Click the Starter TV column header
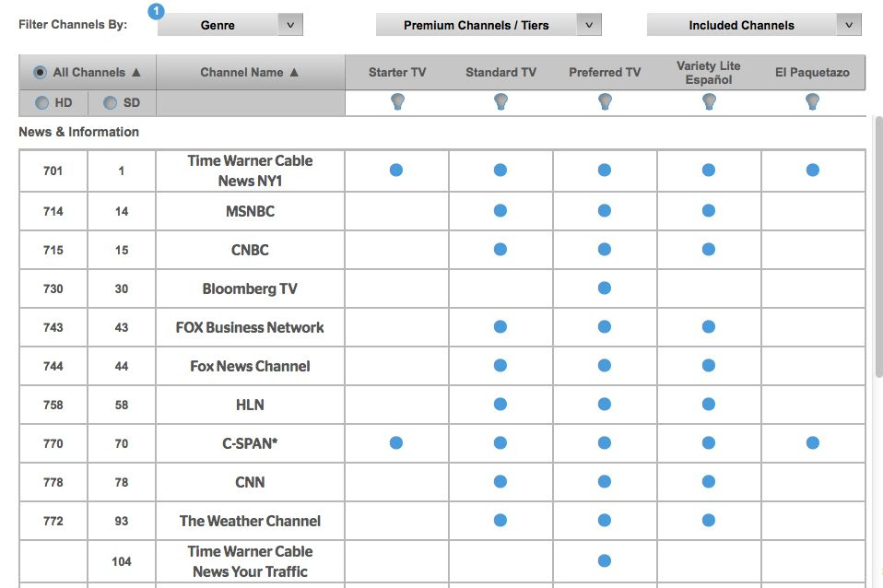Screen dimensions: 883x588 pos(397,72)
